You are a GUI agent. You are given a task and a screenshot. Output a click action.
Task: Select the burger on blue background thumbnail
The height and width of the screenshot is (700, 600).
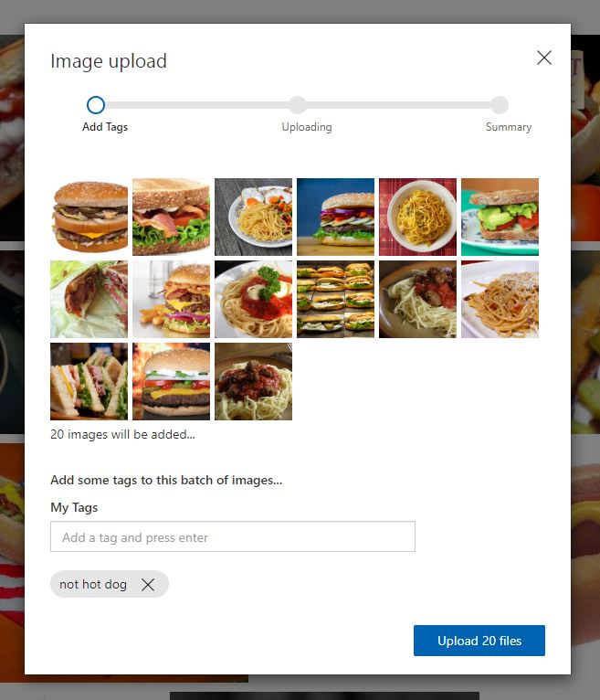pos(335,217)
